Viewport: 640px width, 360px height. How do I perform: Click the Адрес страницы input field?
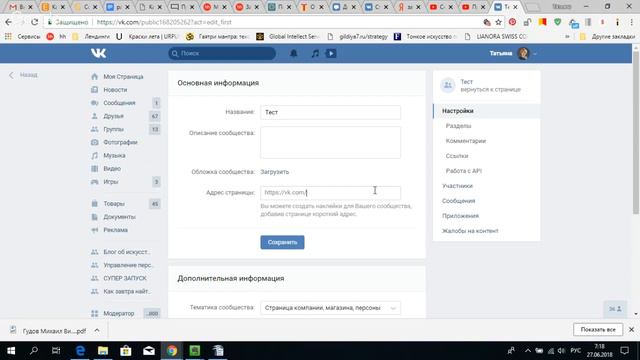point(331,193)
